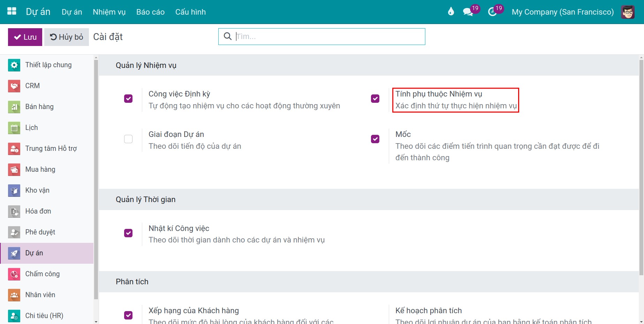Screen dimensions: 644x324
Task: Select the Hóa đơn invoice icon
Action: pos(14,211)
